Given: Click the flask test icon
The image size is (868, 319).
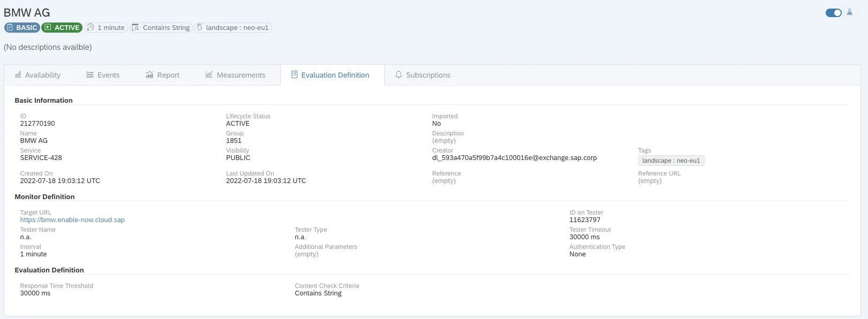Looking at the screenshot, I should coord(849,12).
